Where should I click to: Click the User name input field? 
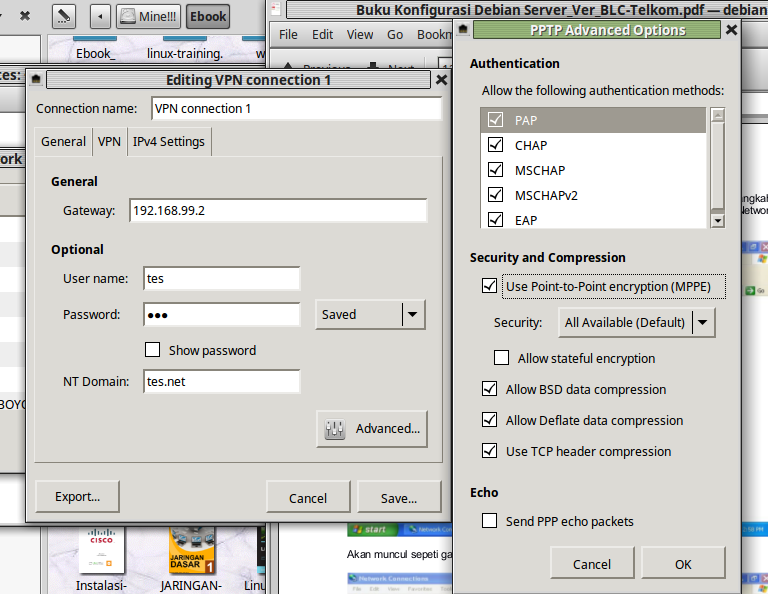(222, 279)
